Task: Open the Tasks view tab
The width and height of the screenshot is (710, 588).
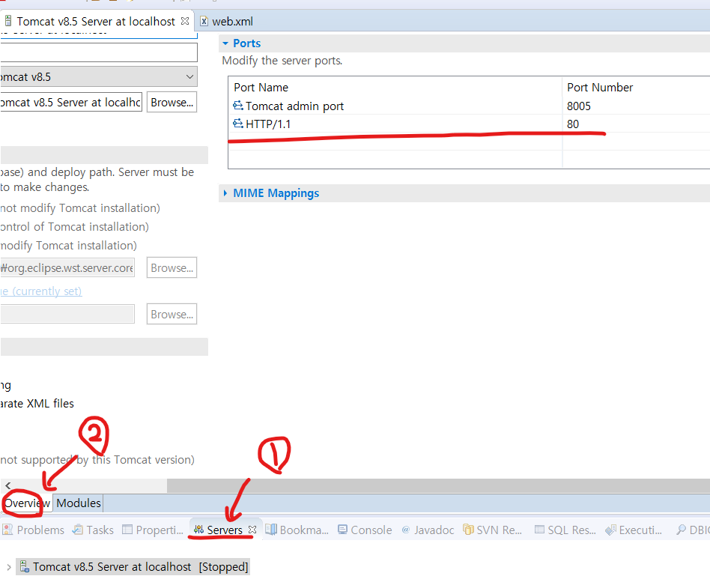Action: pos(94,530)
